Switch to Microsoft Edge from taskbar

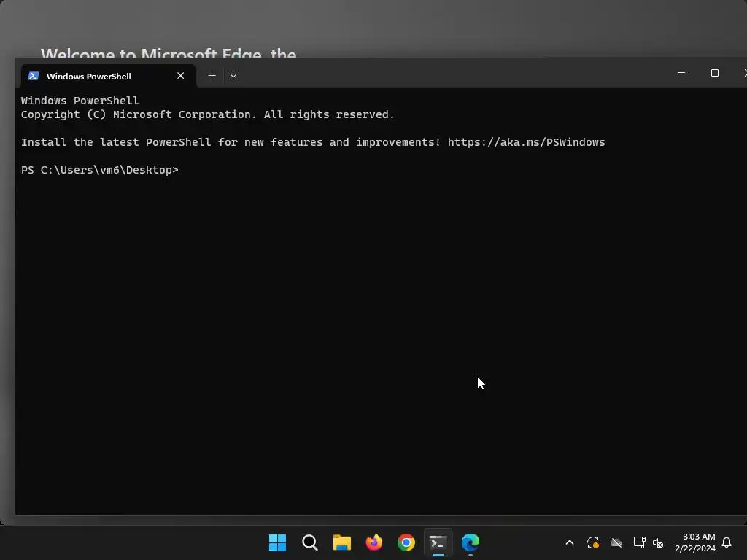(x=471, y=542)
